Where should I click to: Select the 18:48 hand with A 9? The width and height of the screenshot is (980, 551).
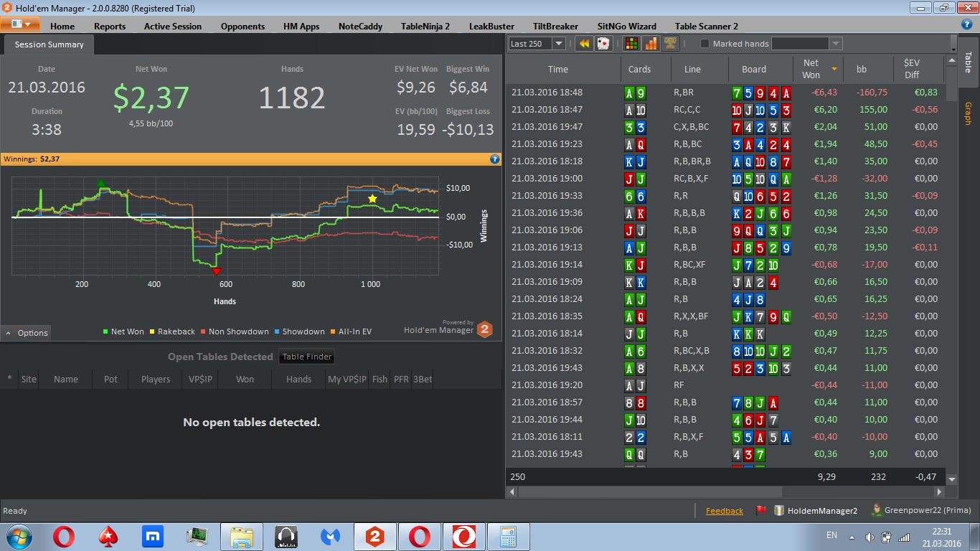click(x=726, y=93)
